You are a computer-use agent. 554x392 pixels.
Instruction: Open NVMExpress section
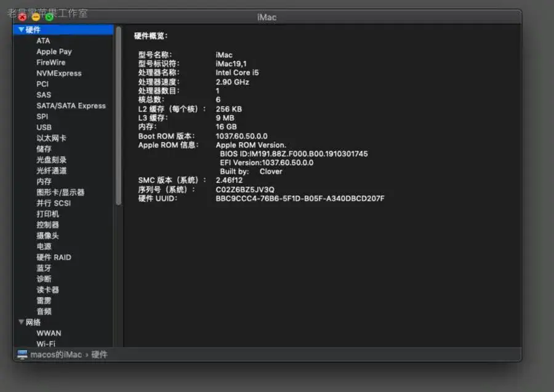coord(59,73)
